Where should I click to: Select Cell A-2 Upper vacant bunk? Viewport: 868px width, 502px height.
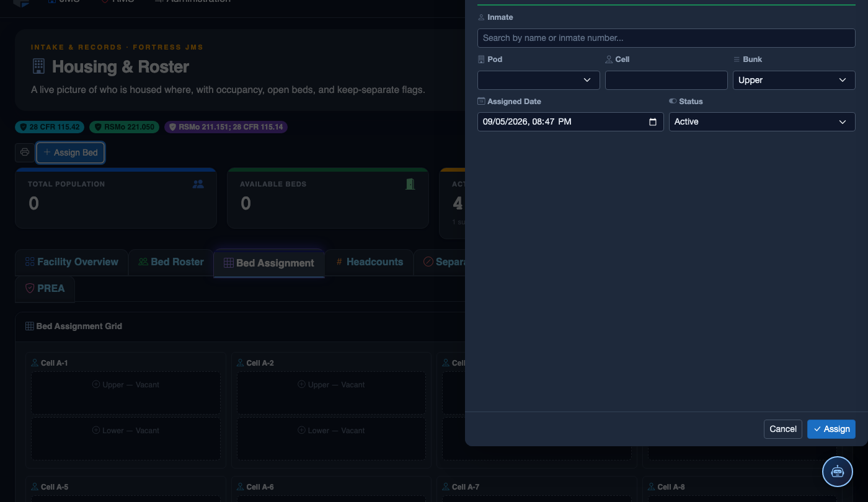(x=332, y=392)
